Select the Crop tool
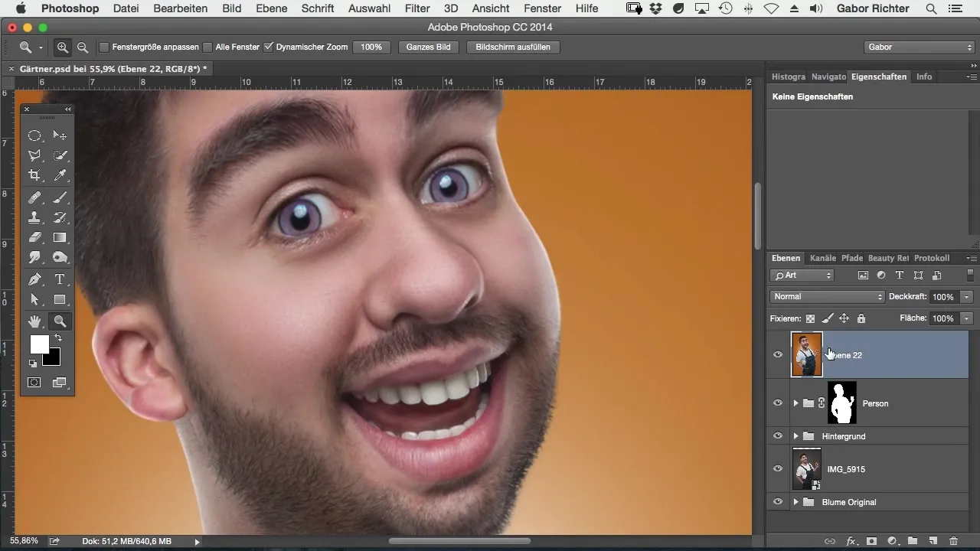Viewport: 980px width, 551px height. [34, 176]
